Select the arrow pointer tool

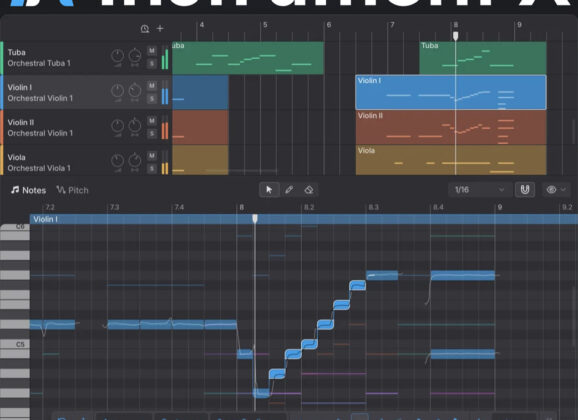point(269,190)
